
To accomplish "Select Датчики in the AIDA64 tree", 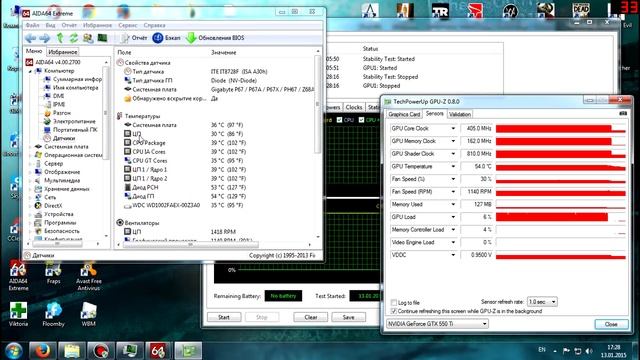I will pos(64,138).
